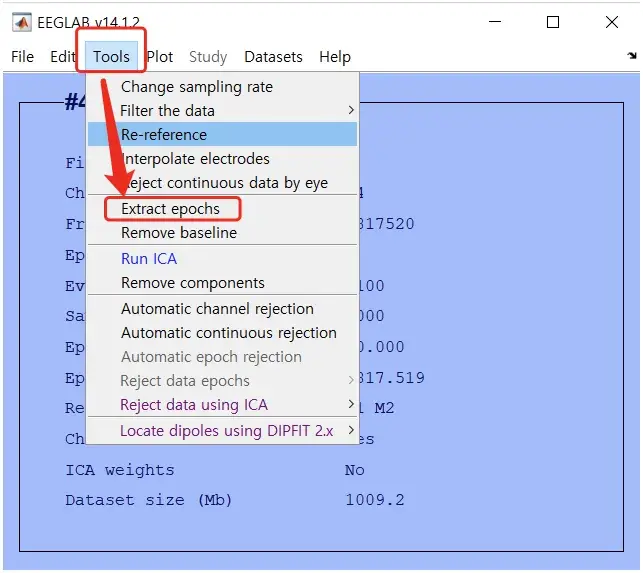Open the Plot menu

(x=160, y=57)
